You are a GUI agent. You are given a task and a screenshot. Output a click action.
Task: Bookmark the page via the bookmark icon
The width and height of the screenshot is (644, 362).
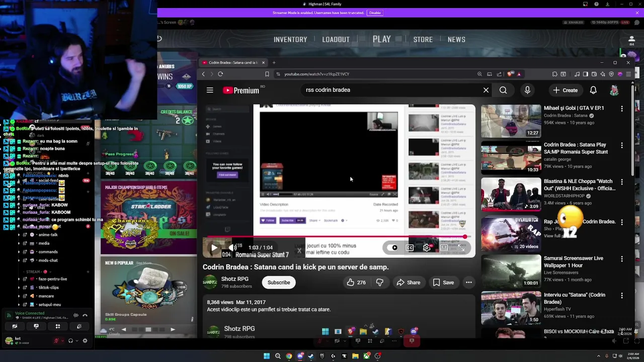pos(267,74)
